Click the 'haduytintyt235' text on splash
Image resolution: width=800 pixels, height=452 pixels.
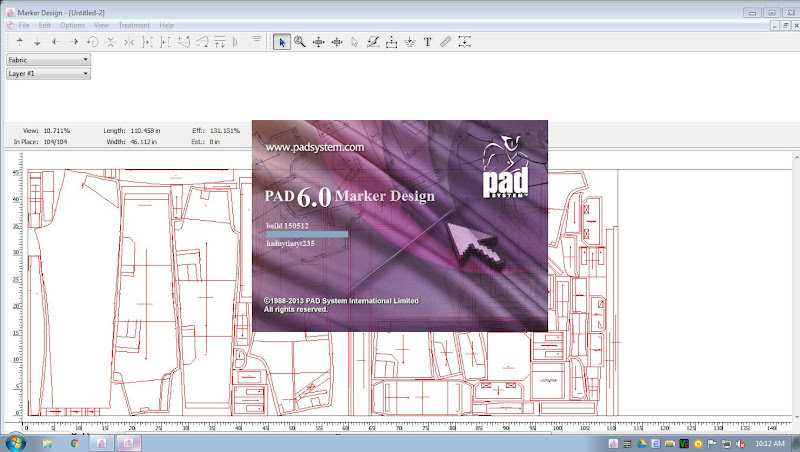click(290, 243)
